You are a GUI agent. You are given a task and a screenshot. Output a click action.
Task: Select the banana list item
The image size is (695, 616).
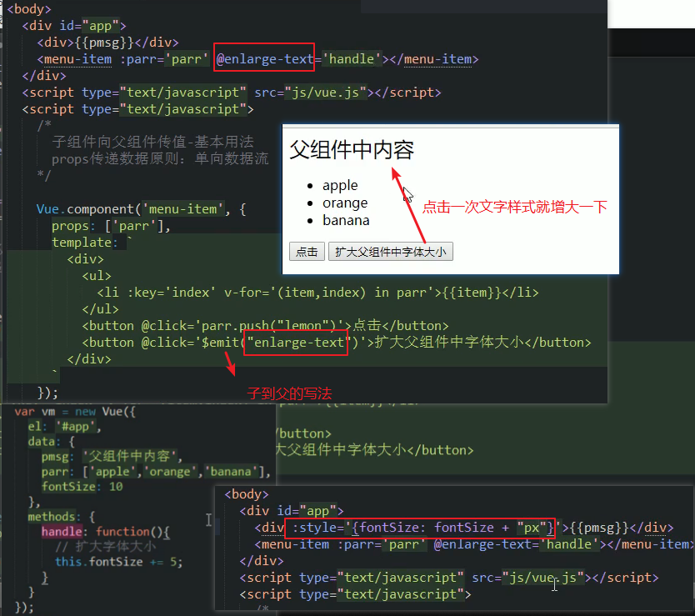click(x=346, y=220)
